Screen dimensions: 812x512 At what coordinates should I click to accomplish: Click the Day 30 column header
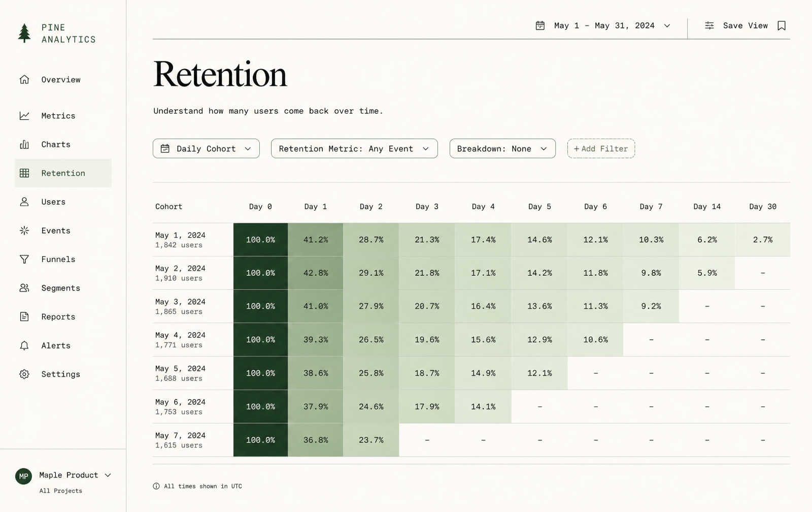point(763,206)
